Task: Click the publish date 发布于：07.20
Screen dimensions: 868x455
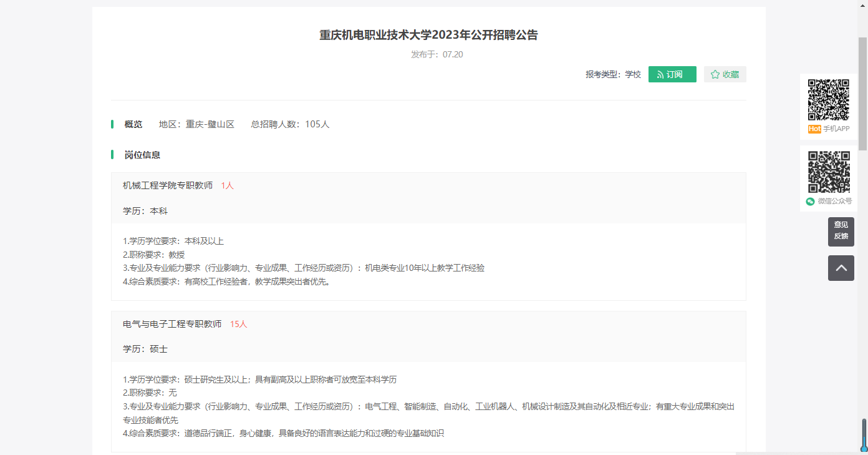Action: coord(437,54)
